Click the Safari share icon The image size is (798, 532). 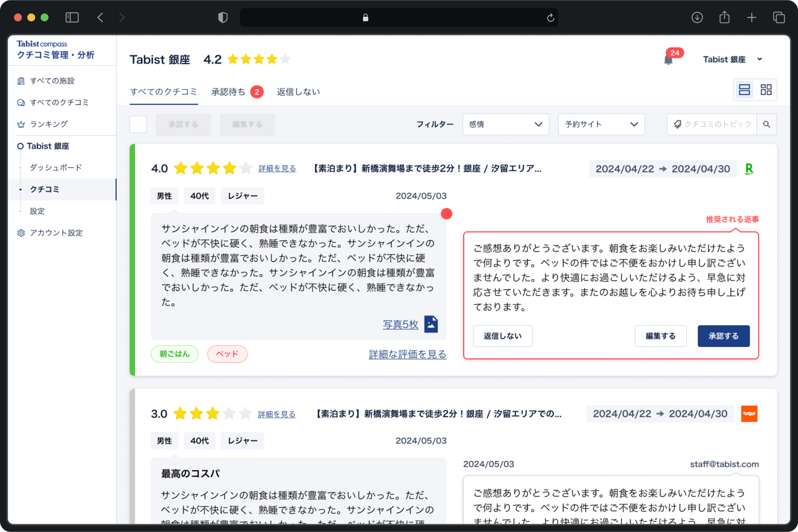724,18
